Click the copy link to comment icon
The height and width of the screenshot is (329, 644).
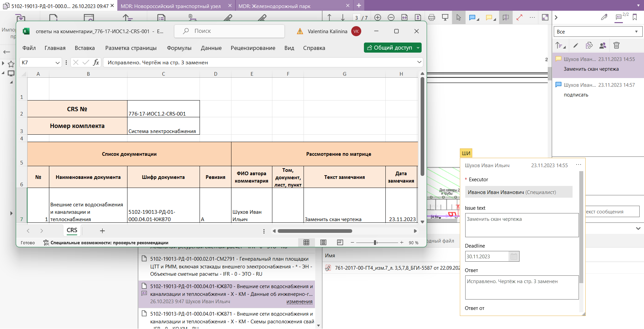pos(589,45)
